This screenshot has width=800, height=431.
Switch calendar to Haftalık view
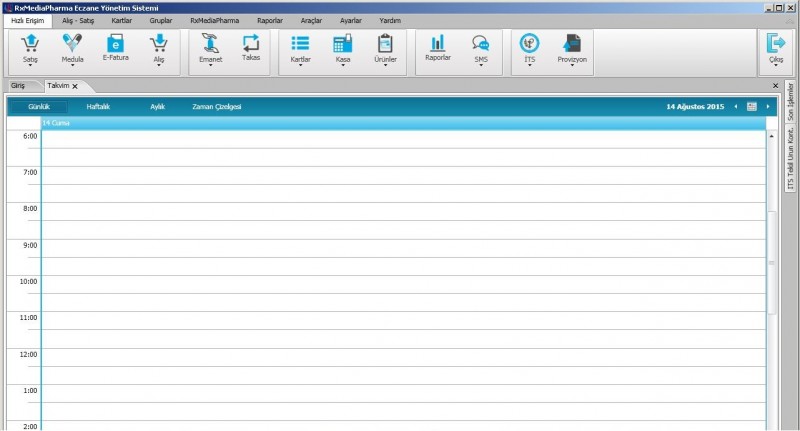click(x=99, y=106)
